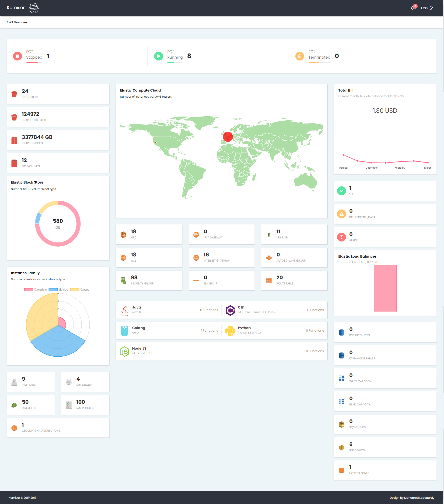Click the Security Group icon
The height and width of the screenshot is (504, 444).
(x=123, y=280)
